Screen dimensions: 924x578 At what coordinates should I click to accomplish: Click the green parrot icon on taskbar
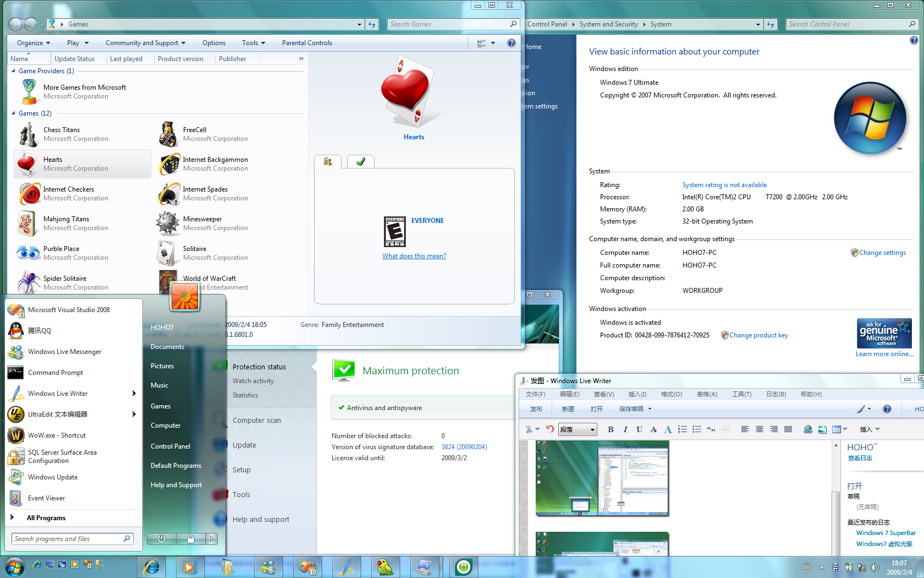point(386,567)
